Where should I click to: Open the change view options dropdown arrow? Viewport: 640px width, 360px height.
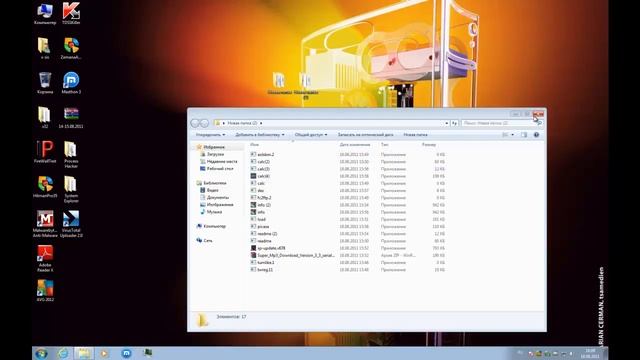(513, 135)
